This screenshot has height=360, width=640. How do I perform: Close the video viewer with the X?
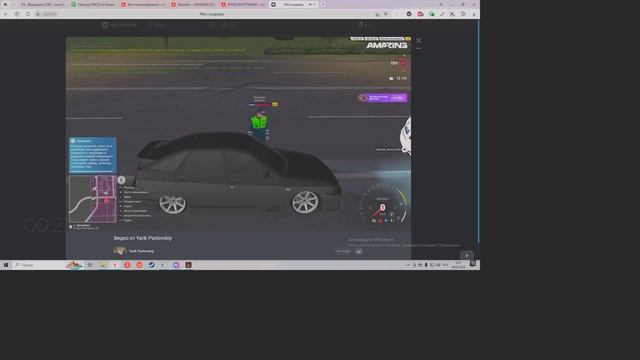coord(418,40)
